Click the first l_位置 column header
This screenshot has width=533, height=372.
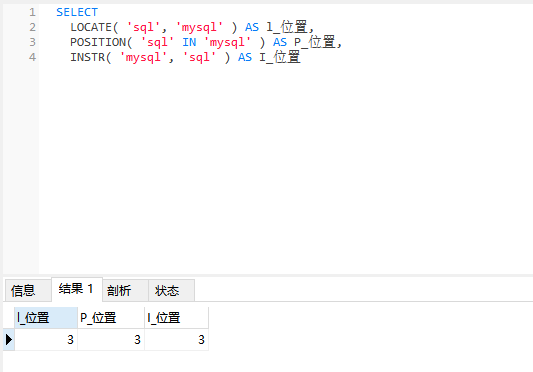click(46, 318)
